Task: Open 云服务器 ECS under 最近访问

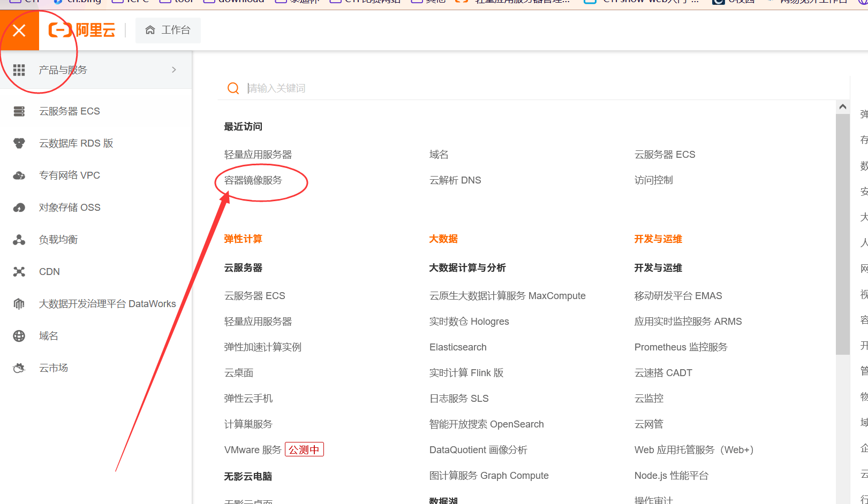Action: click(665, 155)
